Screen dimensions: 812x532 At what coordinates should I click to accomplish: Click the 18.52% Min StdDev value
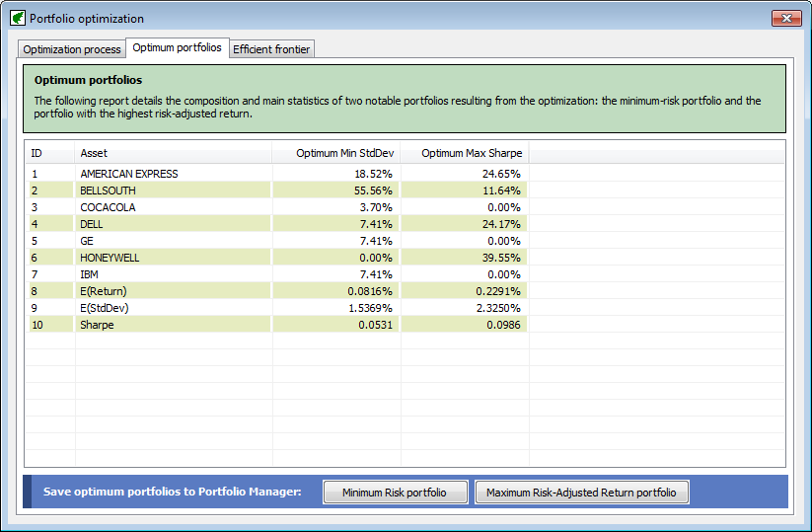[x=373, y=174]
